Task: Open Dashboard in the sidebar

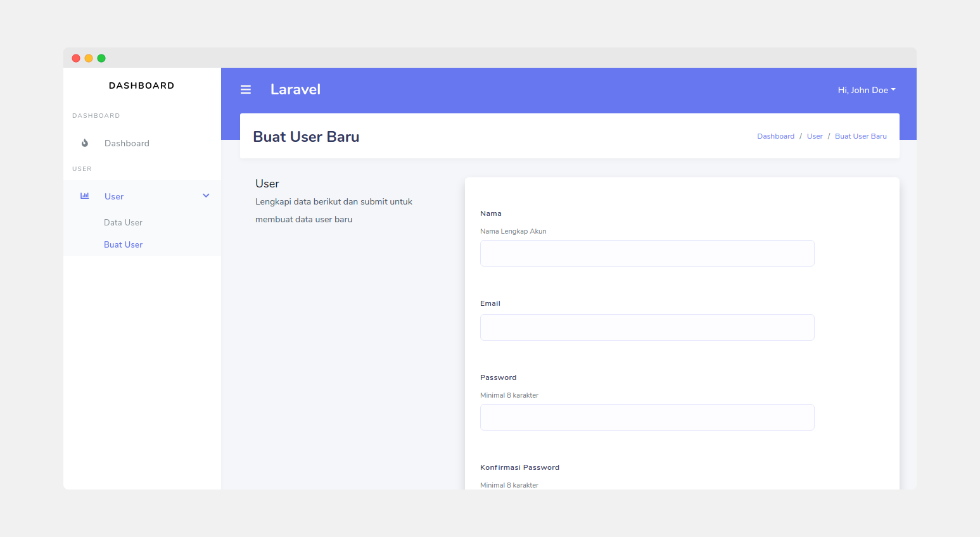Action: point(142,143)
